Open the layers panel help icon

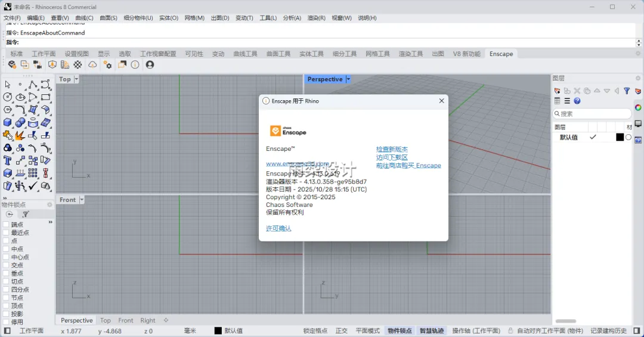pyautogui.click(x=577, y=101)
